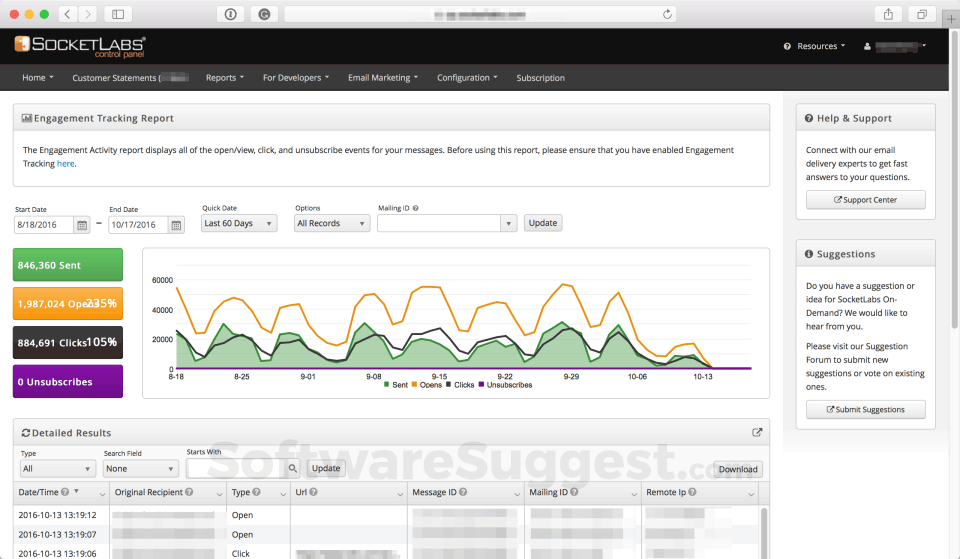The height and width of the screenshot is (559, 960).
Task: Open the Type filter dropdown showing All
Action: pyautogui.click(x=58, y=469)
